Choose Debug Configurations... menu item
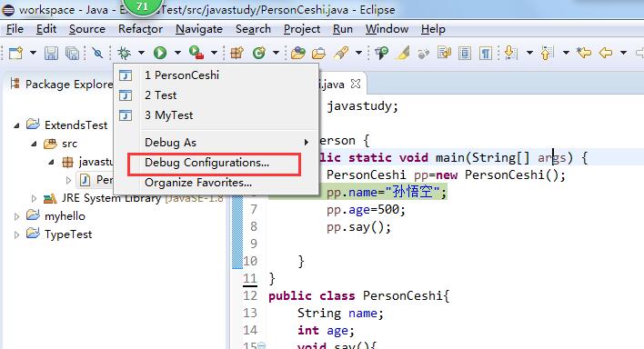This screenshot has width=644, height=349. [216, 163]
